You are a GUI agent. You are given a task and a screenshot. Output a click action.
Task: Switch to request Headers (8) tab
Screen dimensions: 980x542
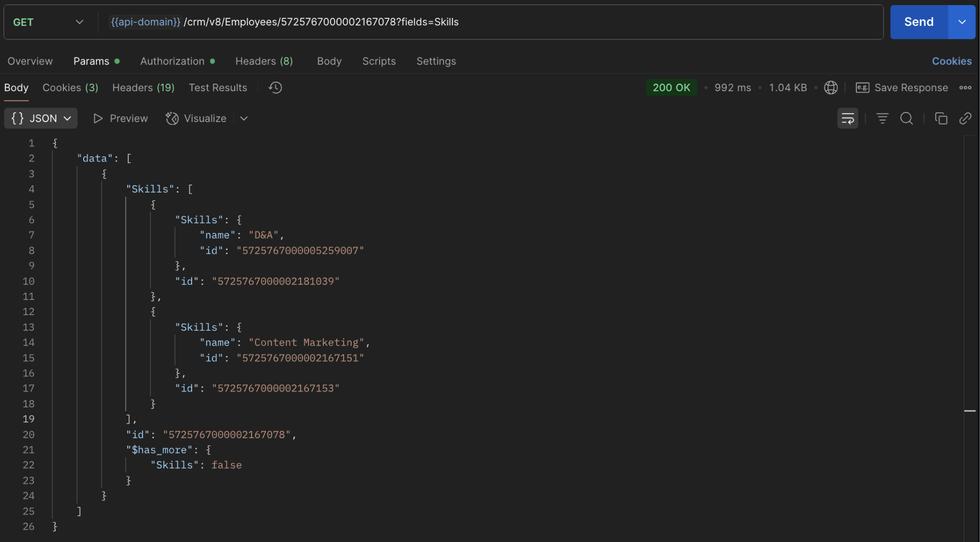pyautogui.click(x=264, y=61)
